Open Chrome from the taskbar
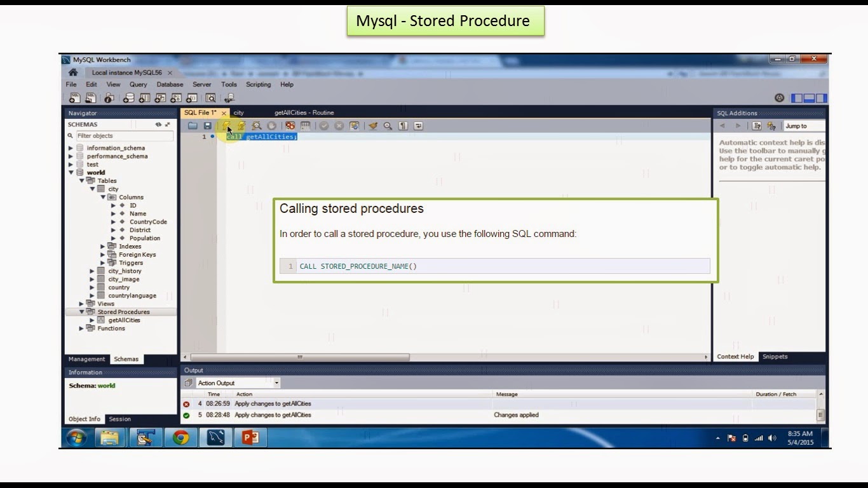 [x=181, y=438]
